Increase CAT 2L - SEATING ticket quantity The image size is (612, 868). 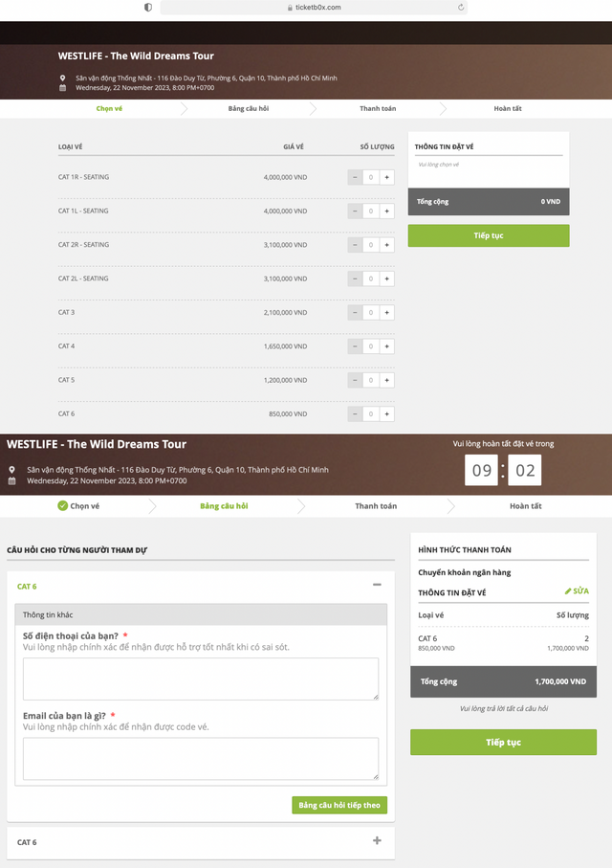tap(387, 278)
